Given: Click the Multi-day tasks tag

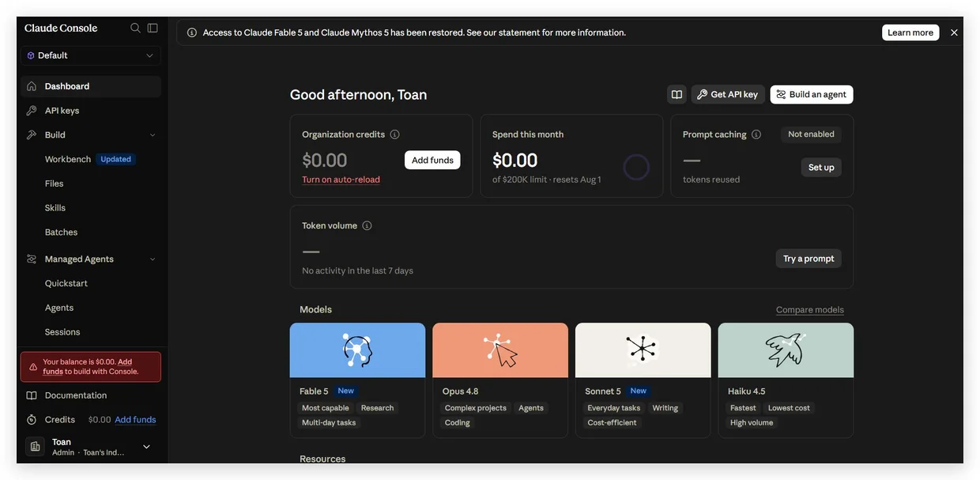Looking at the screenshot, I should (329, 422).
